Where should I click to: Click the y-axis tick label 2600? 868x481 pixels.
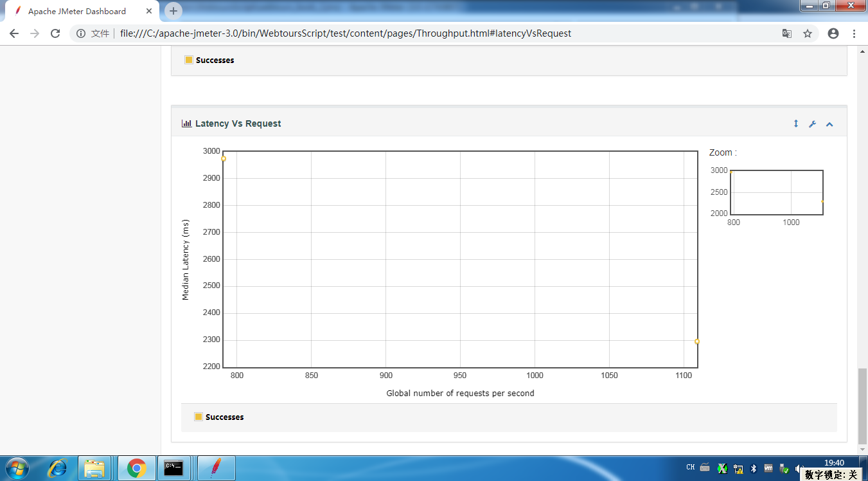pos(211,259)
